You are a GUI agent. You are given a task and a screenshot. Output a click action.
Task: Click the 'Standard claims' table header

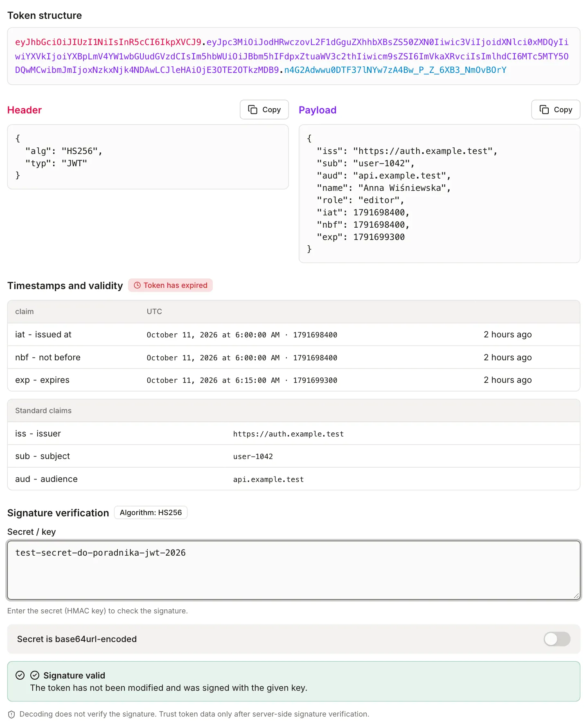coord(43,411)
